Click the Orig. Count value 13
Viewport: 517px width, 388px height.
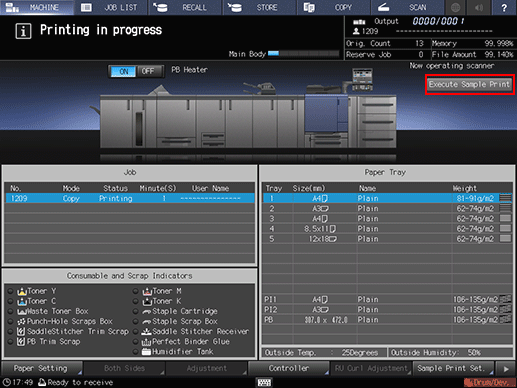pyautogui.click(x=419, y=44)
